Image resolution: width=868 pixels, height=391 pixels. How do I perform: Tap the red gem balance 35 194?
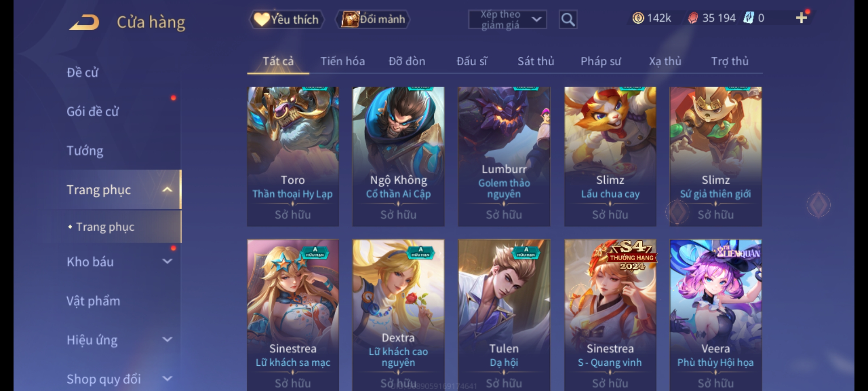click(x=711, y=18)
